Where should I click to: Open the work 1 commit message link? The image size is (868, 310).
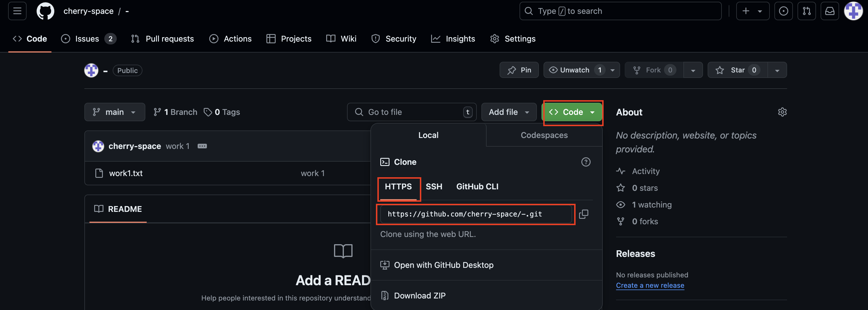coord(178,146)
